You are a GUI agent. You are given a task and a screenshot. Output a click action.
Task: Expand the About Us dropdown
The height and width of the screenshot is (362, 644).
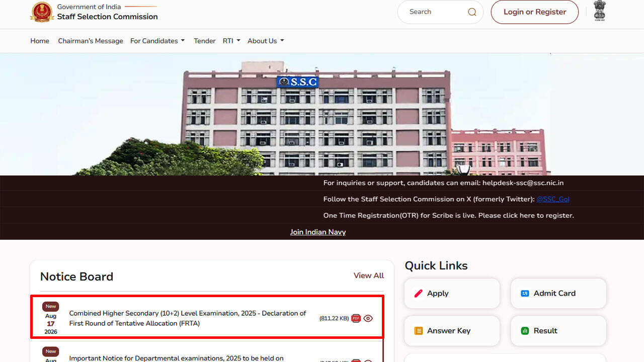(x=266, y=41)
